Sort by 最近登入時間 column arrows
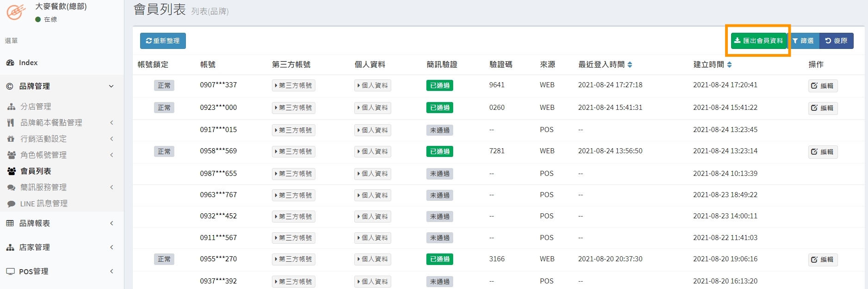 tap(630, 65)
